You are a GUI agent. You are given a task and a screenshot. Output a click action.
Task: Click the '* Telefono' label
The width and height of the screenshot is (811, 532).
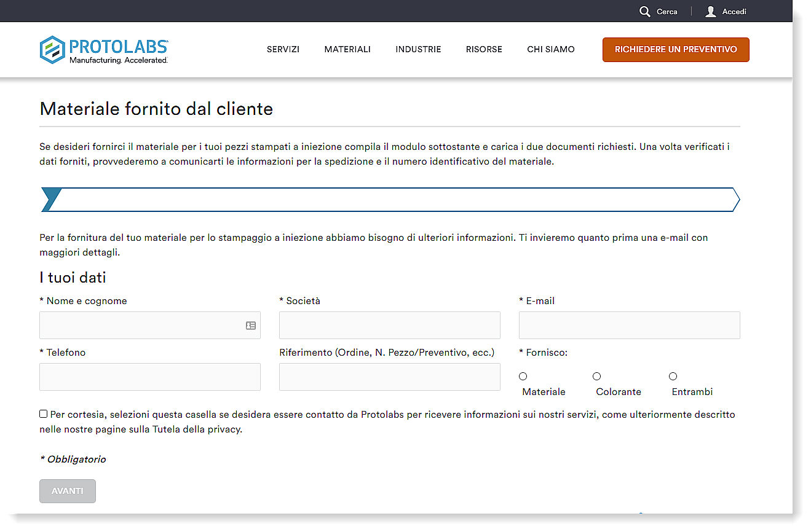[63, 353]
